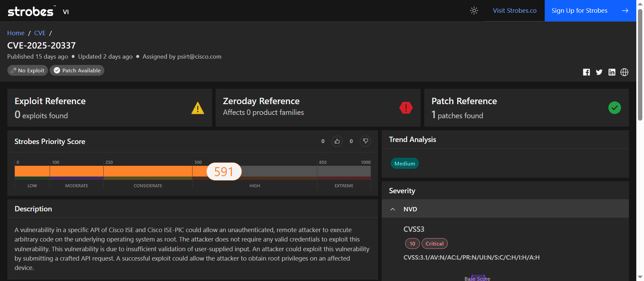This screenshot has width=644, height=281.
Task: Click the check icon in Patch Available tag
Action: coord(57,70)
